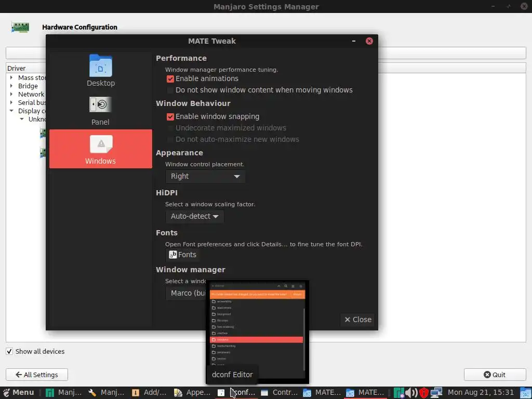Open the Fonts preferences button
532x399 pixels.
(182, 255)
